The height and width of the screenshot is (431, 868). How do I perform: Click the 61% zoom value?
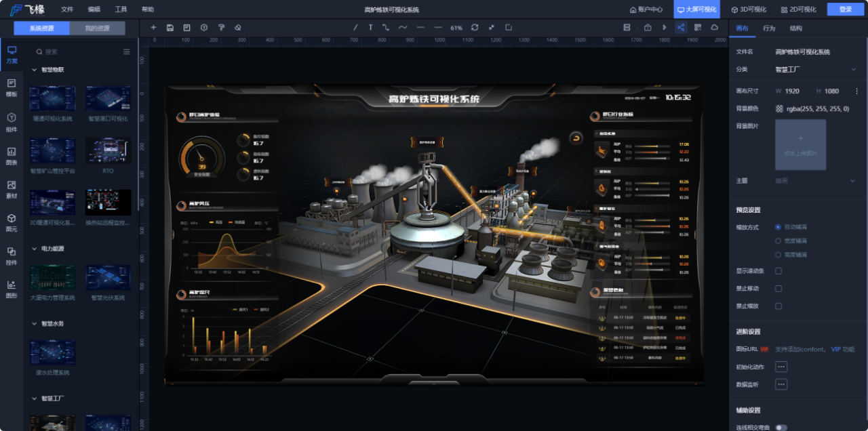point(456,28)
